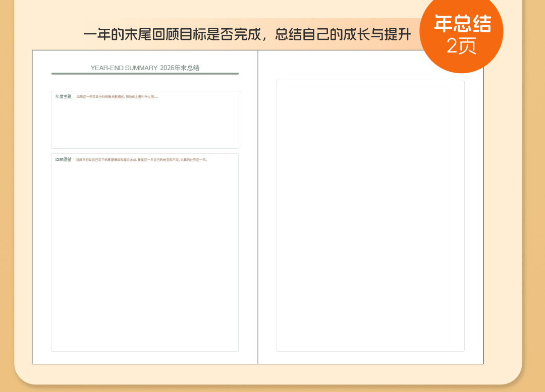Viewport: 545px width, 392px height.
Task: Click the 回顾愿望 label
Action: 63,159
